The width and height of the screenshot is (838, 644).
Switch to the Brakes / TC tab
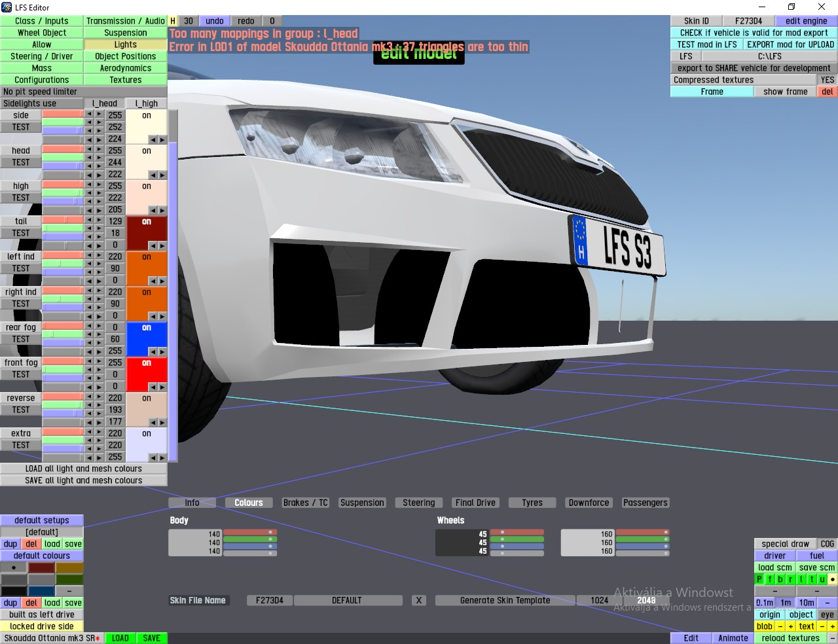306,503
